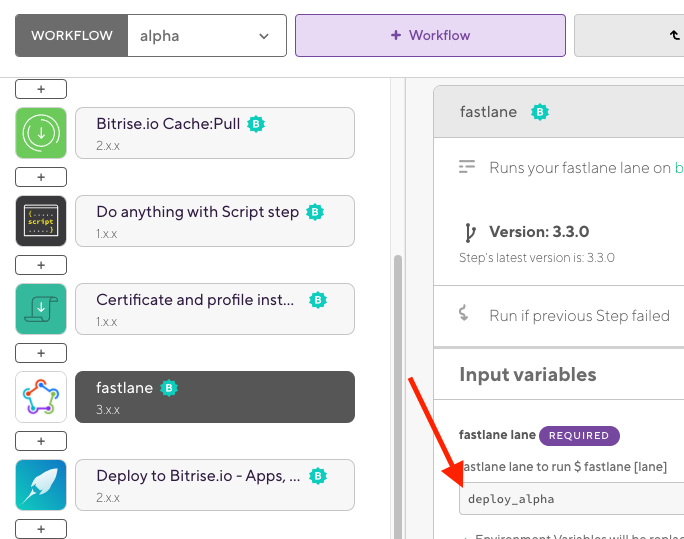Click the workflow list scrollbar
The width and height of the screenshot is (684, 539).
pos(397,397)
